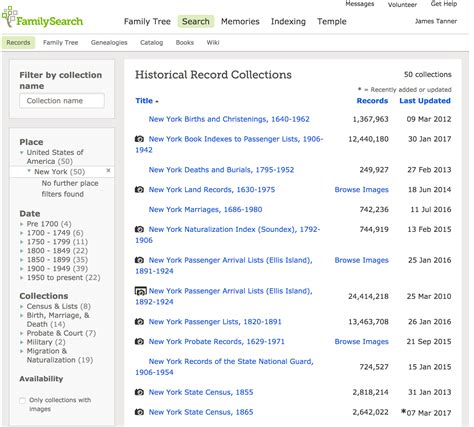Open the Volunteer link
The width and height of the screenshot is (474, 427).
[x=402, y=5]
